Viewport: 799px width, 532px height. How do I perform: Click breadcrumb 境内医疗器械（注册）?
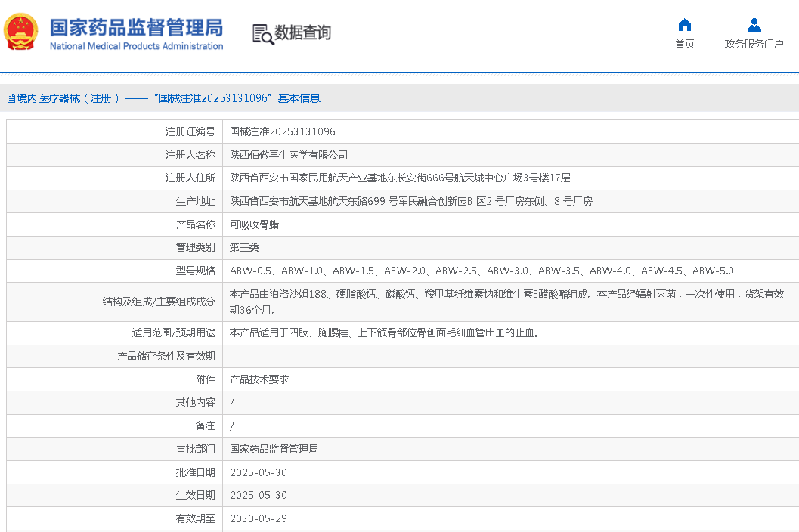point(68,98)
